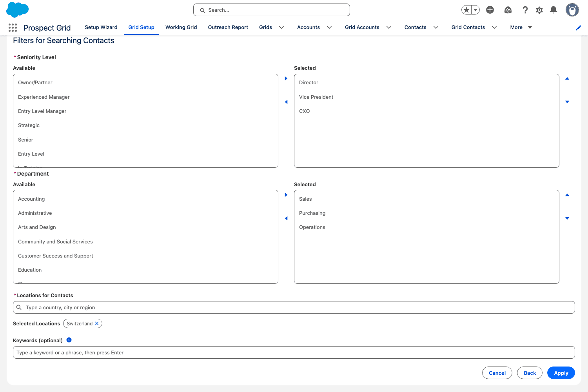Move Seniority Level selection to Selected
This screenshot has width=588, height=392.
pos(286,78)
